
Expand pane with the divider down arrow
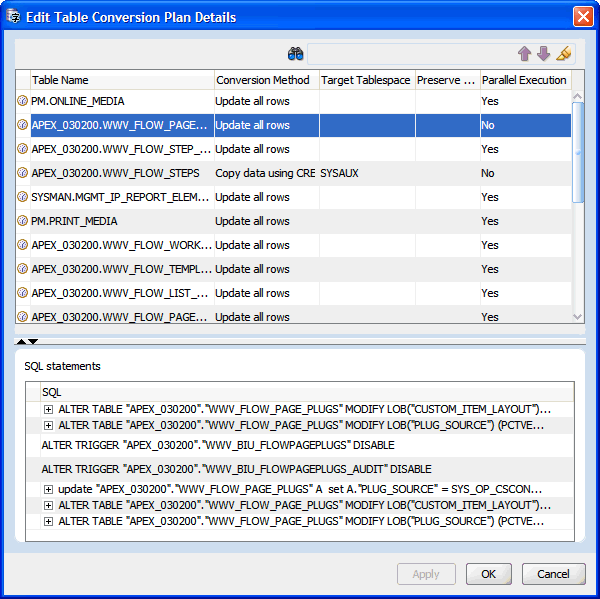click(33, 341)
